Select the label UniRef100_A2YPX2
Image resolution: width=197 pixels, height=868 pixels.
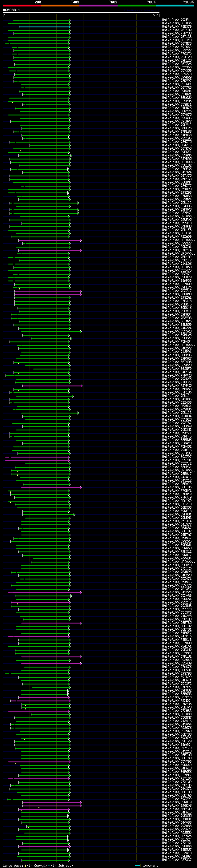tap(177, 213)
